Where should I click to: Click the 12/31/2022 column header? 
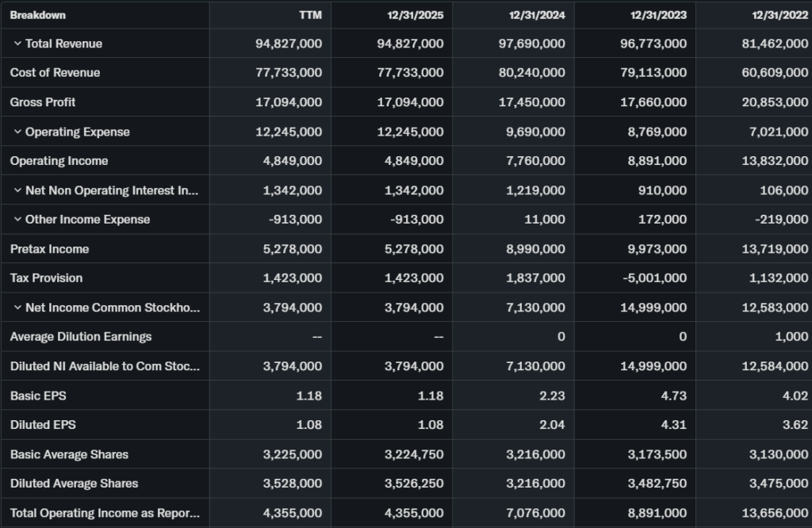(x=780, y=15)
